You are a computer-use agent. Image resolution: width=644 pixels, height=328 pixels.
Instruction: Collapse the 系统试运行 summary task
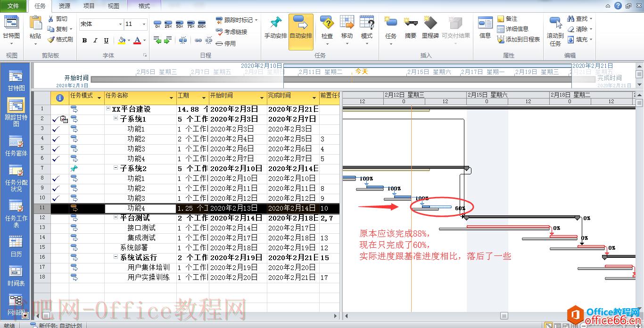click(116, 257)
